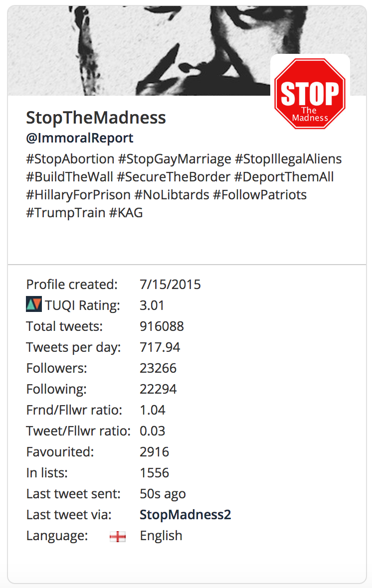Click the TUQI Rating value 3.01
Viewport: 372px width, 588px height.
coord(152,305)
